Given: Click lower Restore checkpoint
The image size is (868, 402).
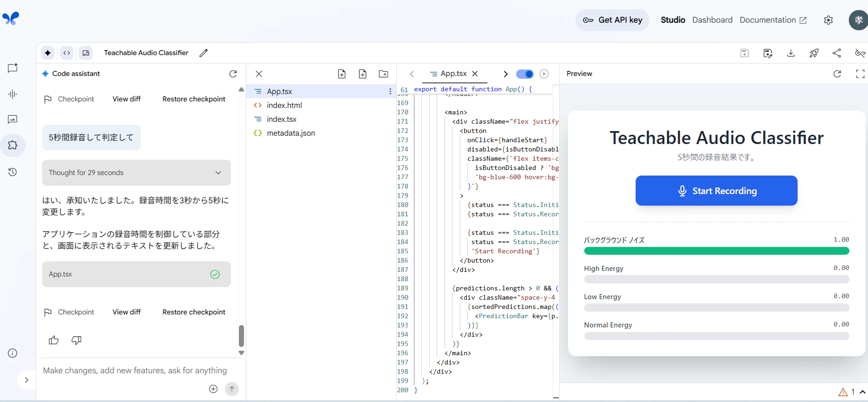Looking at the screenshot, I should (194, 312).
